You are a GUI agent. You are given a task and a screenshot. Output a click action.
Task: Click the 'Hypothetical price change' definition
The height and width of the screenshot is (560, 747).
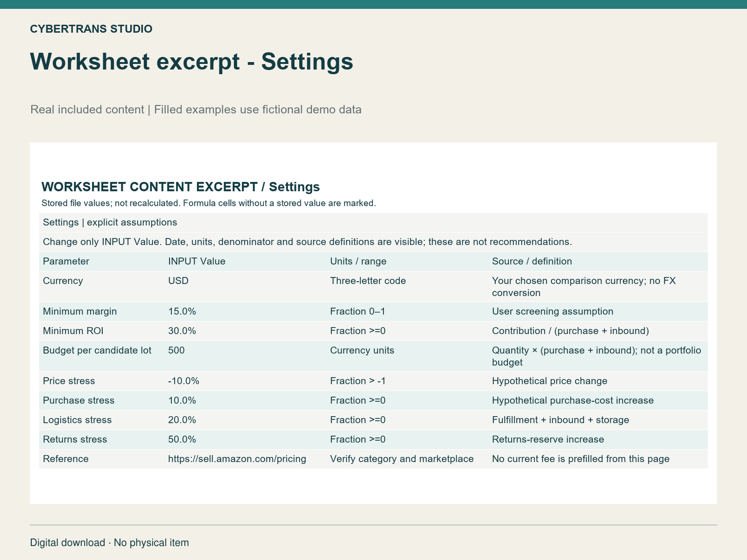[550, 381]
